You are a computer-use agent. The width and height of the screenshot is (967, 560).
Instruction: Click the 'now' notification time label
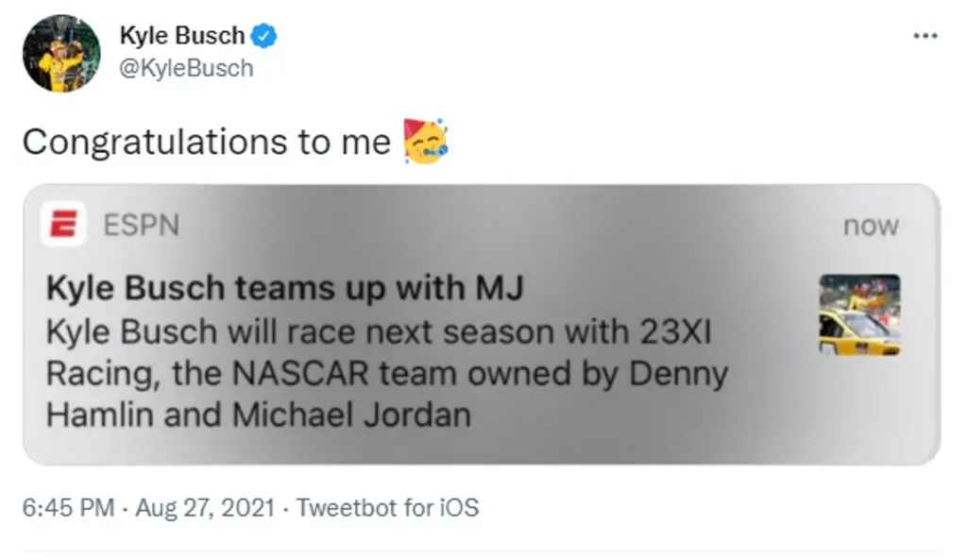click(871, 227)
